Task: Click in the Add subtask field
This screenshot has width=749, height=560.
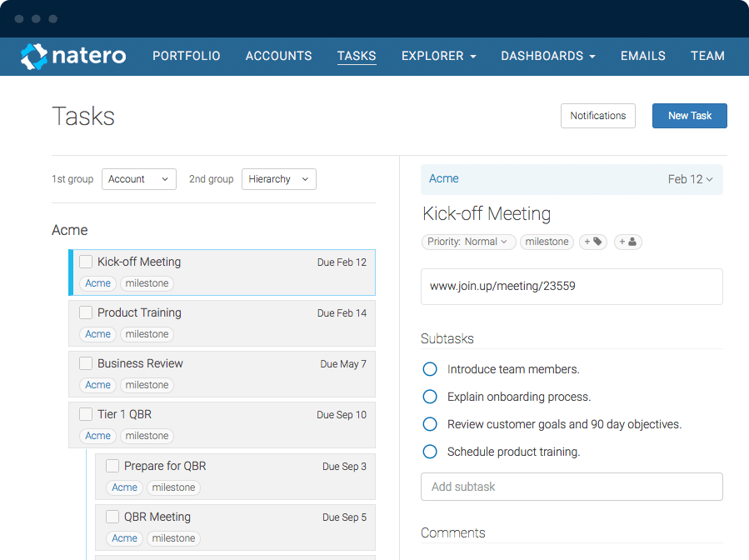Action: pyautogui.click(x=572, y=487)
